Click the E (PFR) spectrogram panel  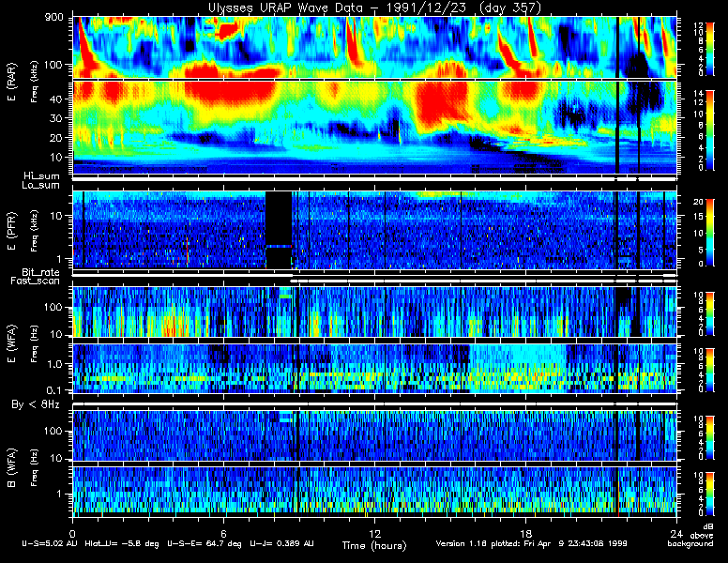374,230
